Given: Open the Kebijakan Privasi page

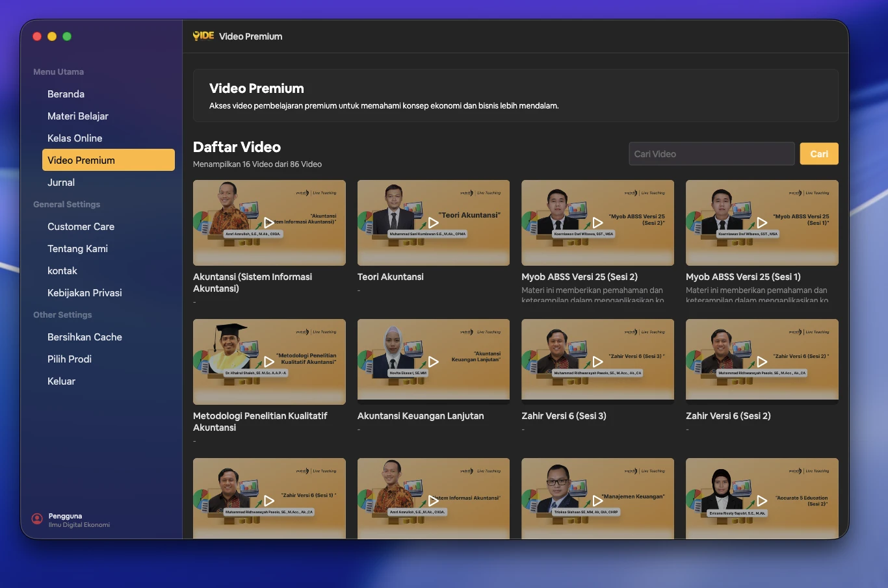Looking at the screenshot, I should [x=84, y=292].
